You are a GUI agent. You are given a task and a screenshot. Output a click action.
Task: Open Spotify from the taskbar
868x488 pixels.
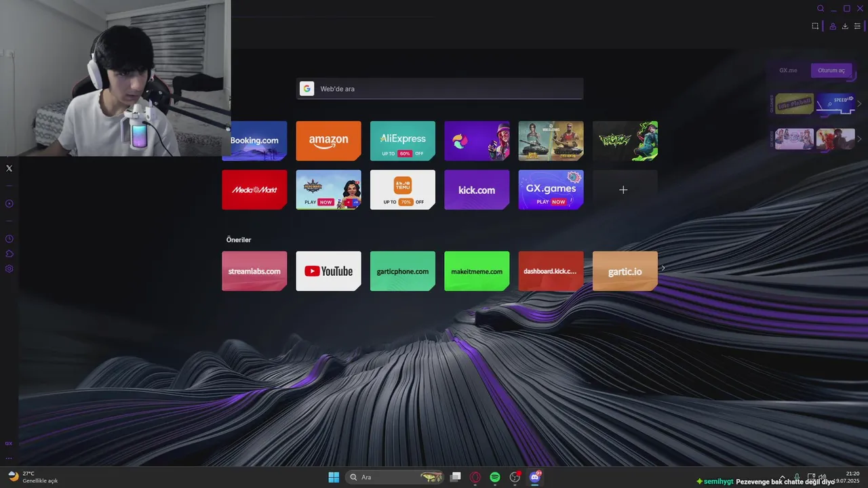(x=495, y=477)
